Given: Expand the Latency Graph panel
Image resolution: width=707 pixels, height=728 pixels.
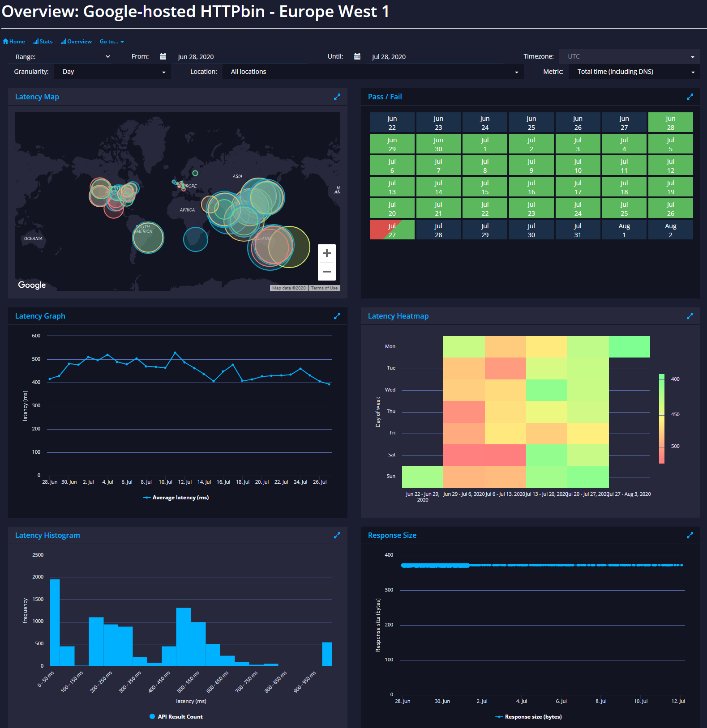Looking at the screenshot, I should click(337, 316).
